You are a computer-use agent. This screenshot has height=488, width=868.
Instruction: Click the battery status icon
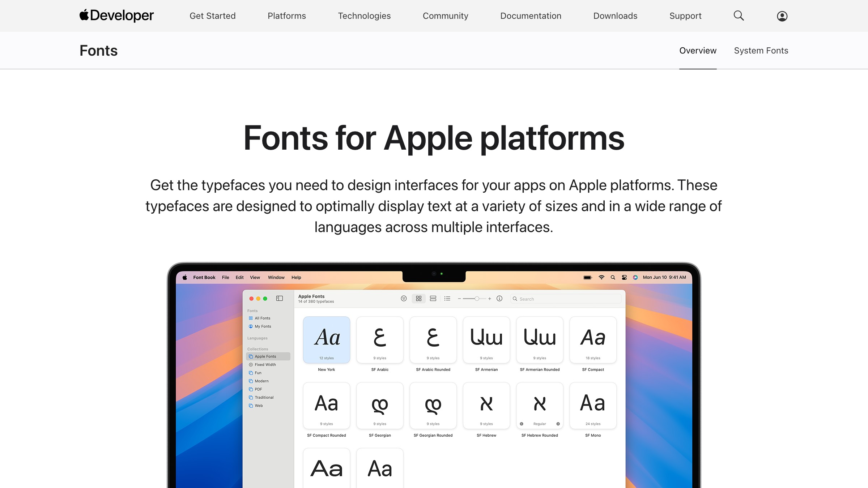[x=588, y=277]
